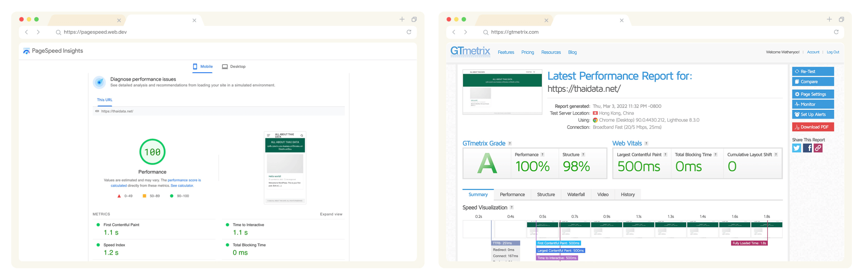This screenshot has height=277, width=868.
Task: Click help icon next to GTmetrix Grade
Action: (510, 143)
